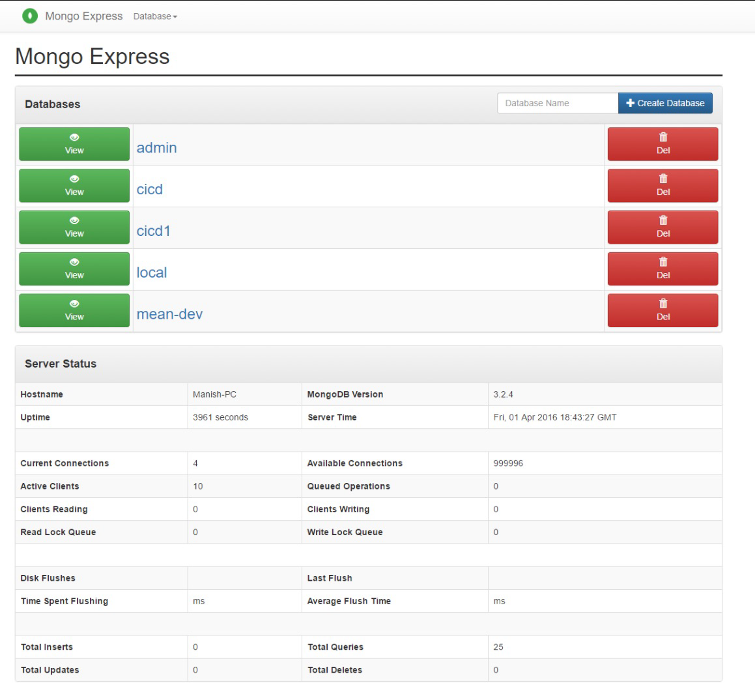The height and width of the screenshot is (700, 755).
Task: Click the Queued Operations label
Action: [349, 487]
